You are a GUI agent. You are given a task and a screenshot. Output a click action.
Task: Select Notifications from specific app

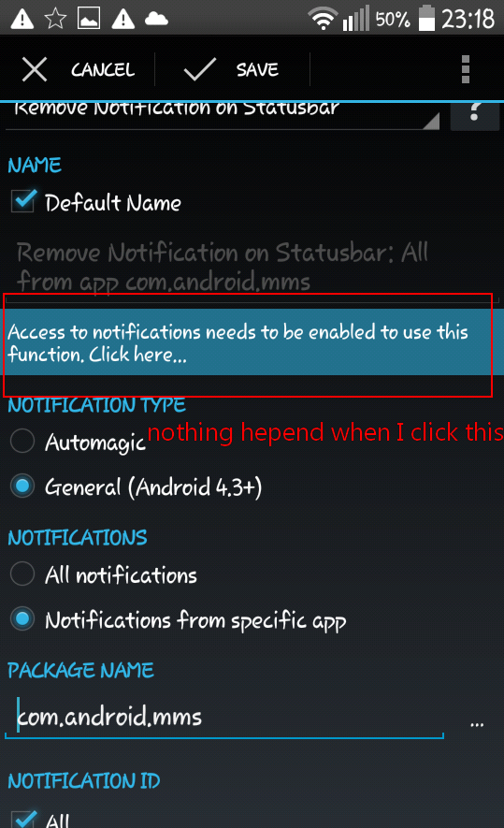pos(22,619)
